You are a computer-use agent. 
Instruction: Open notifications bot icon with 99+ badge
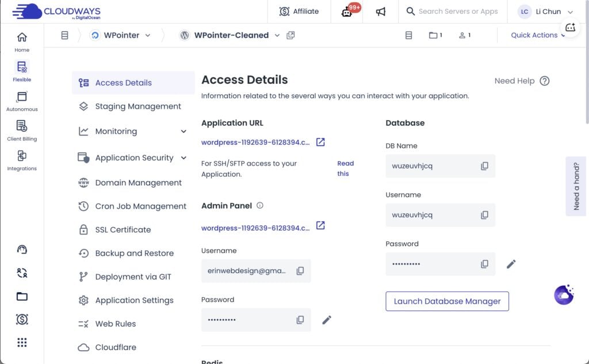(x=347, y=12)
